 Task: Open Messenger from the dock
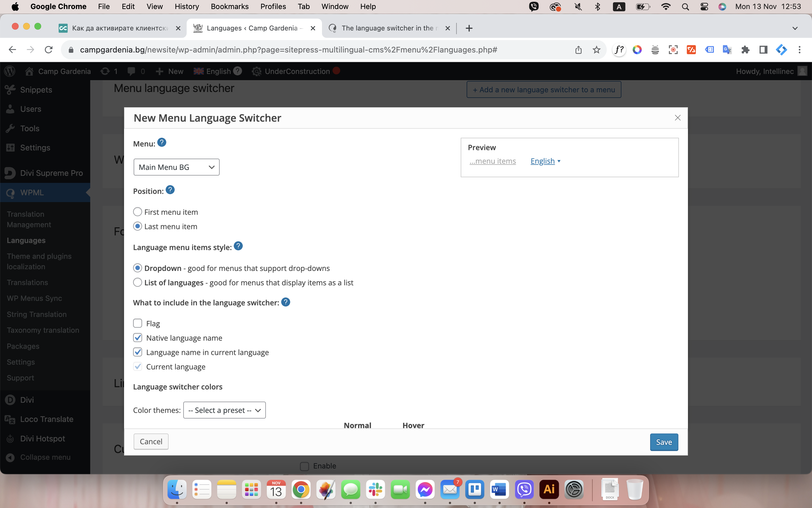pyautogui.click(x=425, y=490)
